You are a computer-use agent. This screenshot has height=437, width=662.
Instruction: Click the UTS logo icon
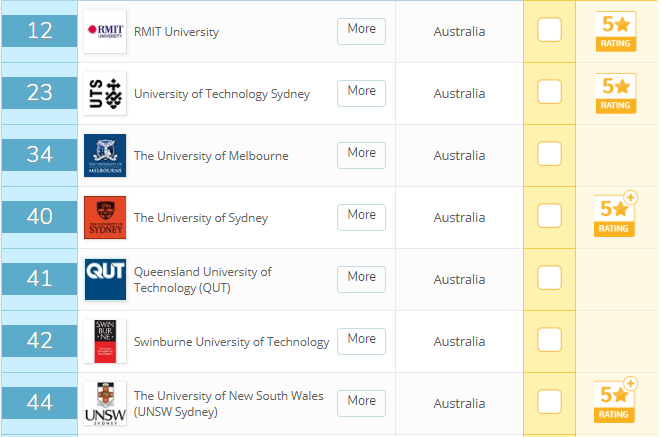click(105, 93)
